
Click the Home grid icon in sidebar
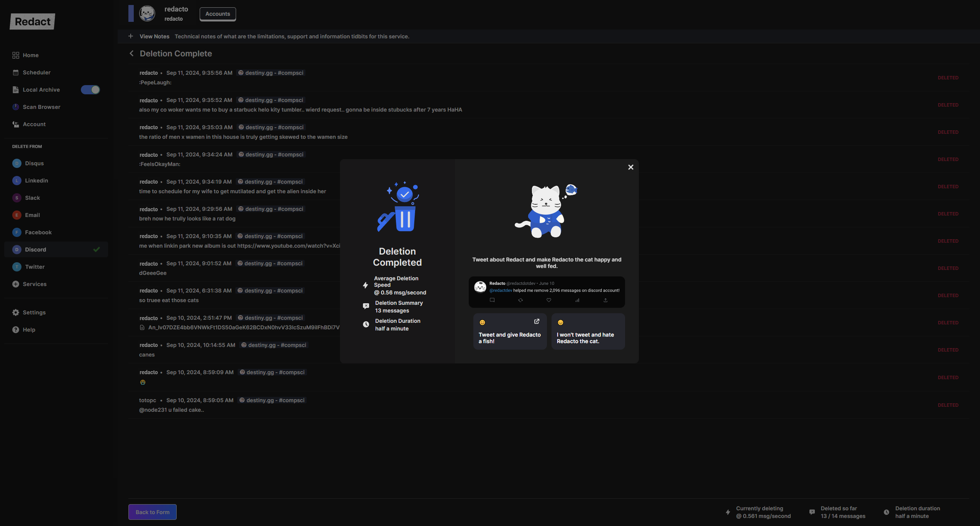[16, 55]
